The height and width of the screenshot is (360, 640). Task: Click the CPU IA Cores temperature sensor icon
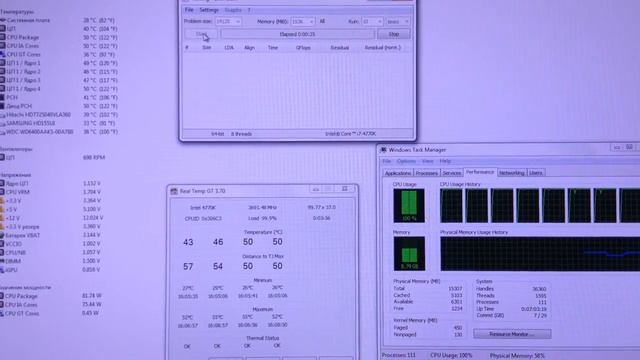point(2,46)
